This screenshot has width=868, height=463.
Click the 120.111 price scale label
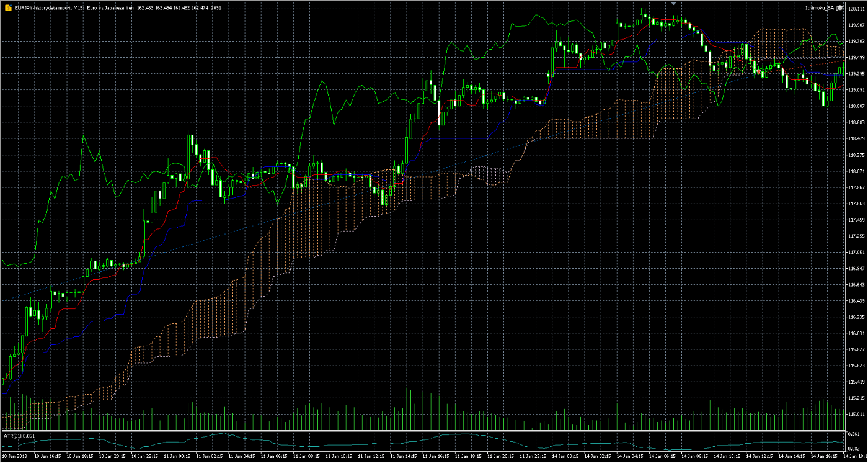tap(856, 9)
